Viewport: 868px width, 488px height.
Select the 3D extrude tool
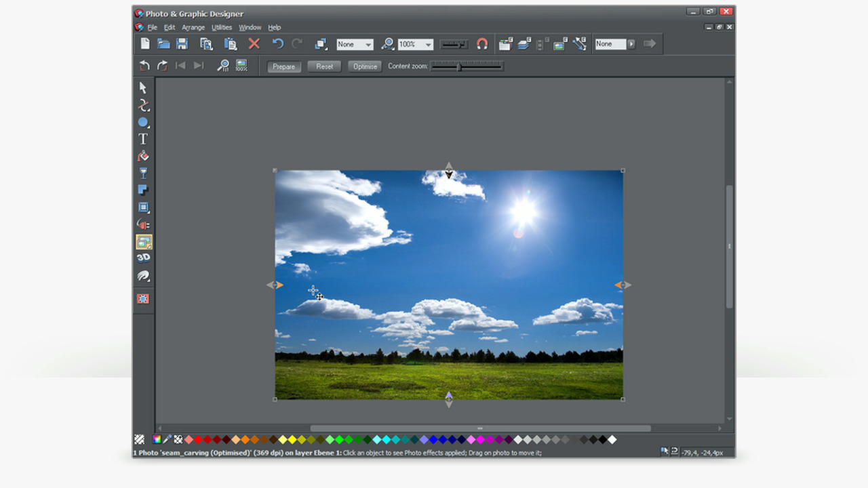tap(143, 258)
